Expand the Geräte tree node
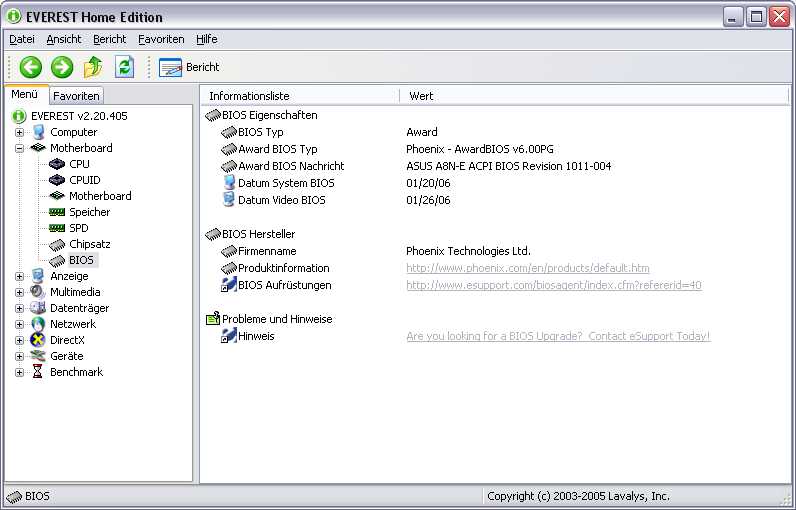 19,356
